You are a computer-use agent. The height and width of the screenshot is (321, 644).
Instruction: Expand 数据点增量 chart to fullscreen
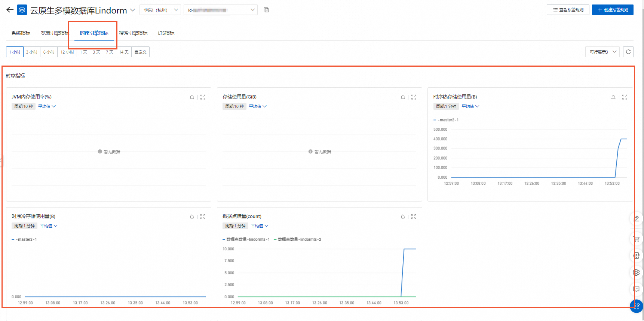pos(414,216)
